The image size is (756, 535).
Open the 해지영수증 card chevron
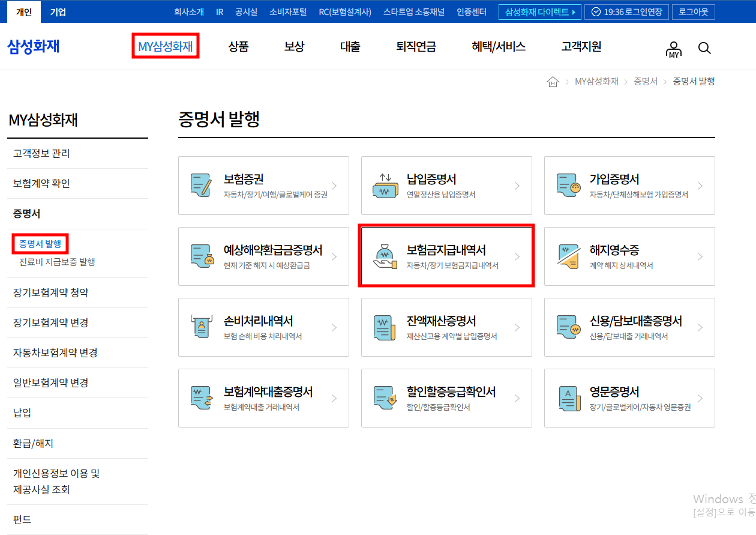pos(700,256)
